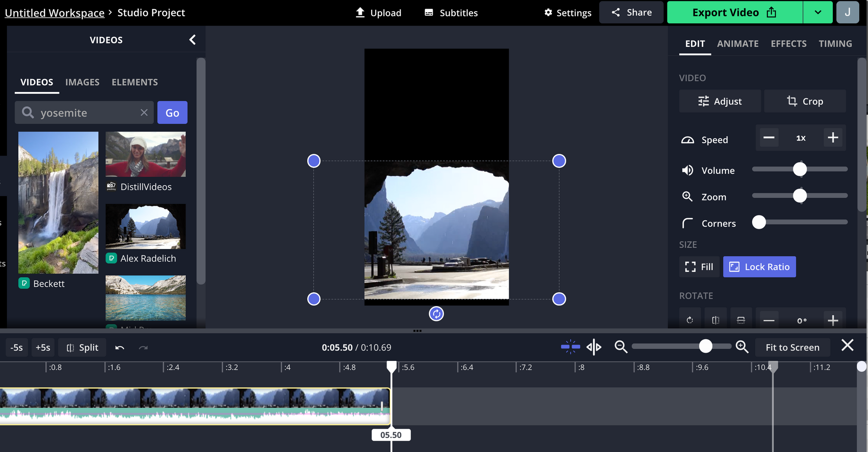
Task: Click the rotate handle below the video
Action: (x=436, y=314)
